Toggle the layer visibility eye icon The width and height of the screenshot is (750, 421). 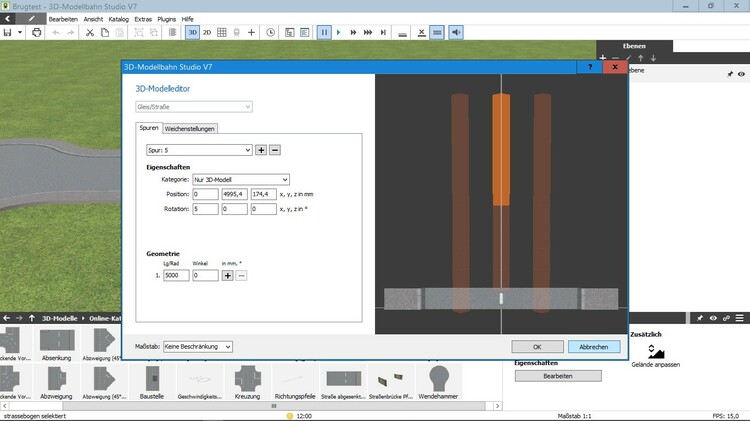point(741,74)
